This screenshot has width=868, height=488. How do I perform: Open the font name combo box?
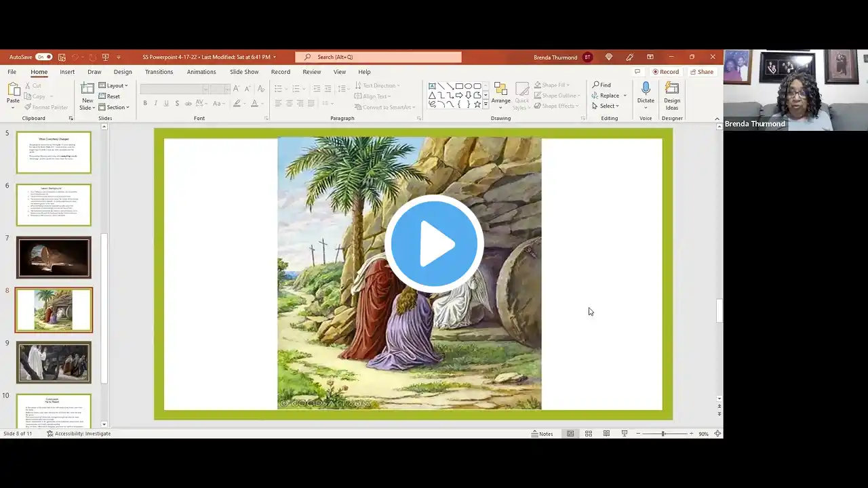[x=174, y=89]
